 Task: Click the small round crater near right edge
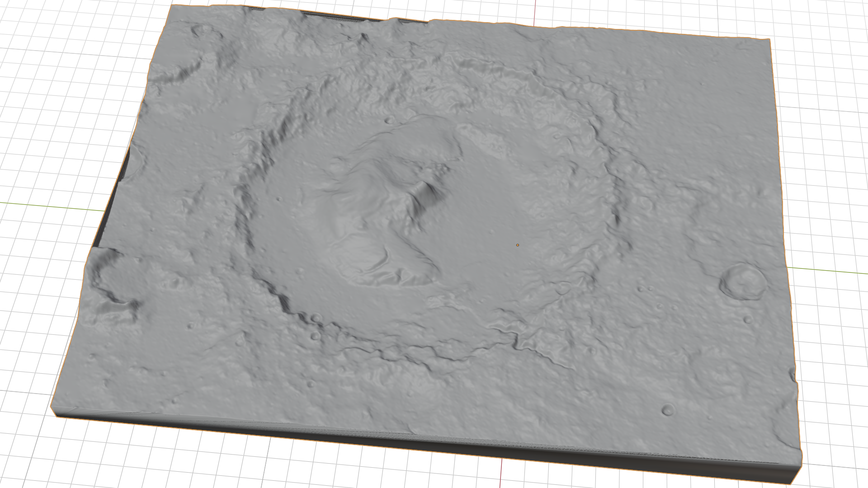coord(743,282)
